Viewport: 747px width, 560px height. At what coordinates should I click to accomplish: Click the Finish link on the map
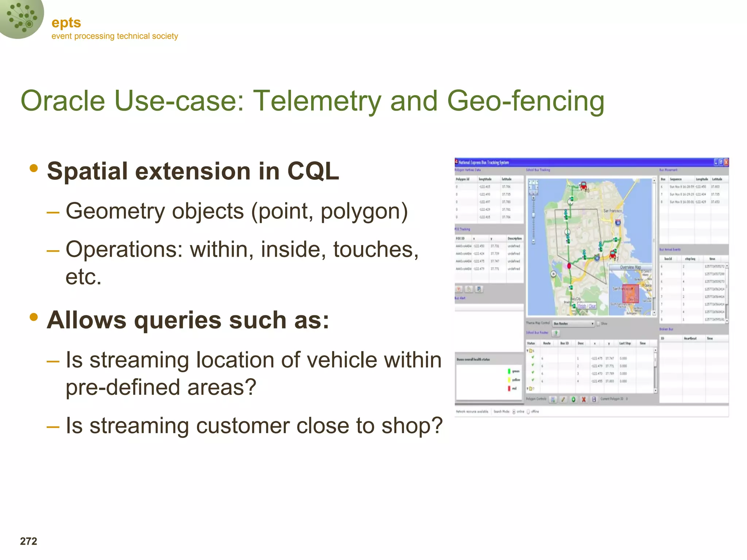point(582,306)
